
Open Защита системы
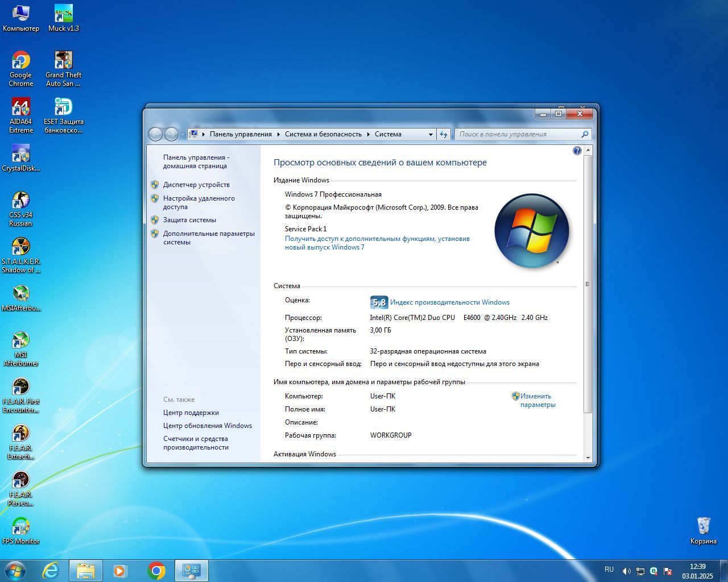189,220
